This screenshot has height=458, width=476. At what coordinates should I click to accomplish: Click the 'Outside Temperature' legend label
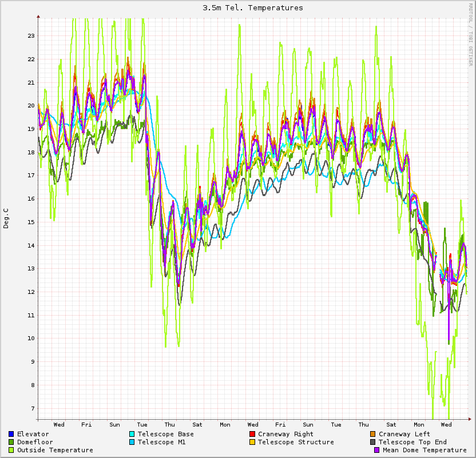(x=55, y=450)
